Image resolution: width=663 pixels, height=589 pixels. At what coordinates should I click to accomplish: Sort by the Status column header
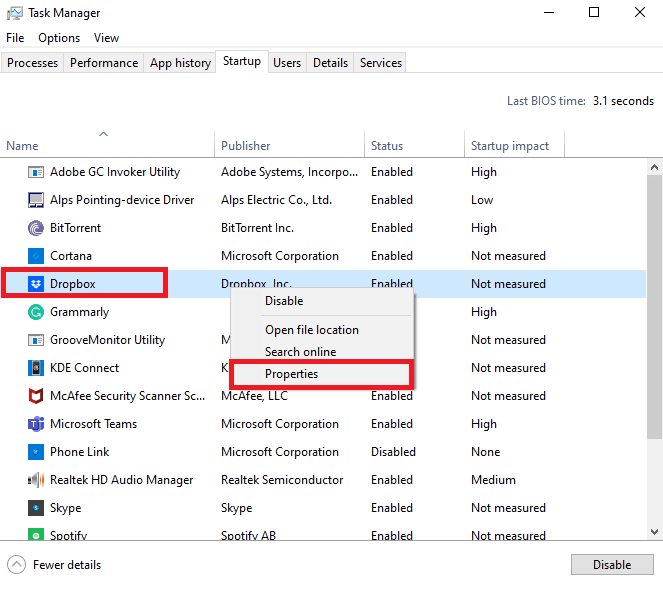pyautogui.click(x=414, y=145)
